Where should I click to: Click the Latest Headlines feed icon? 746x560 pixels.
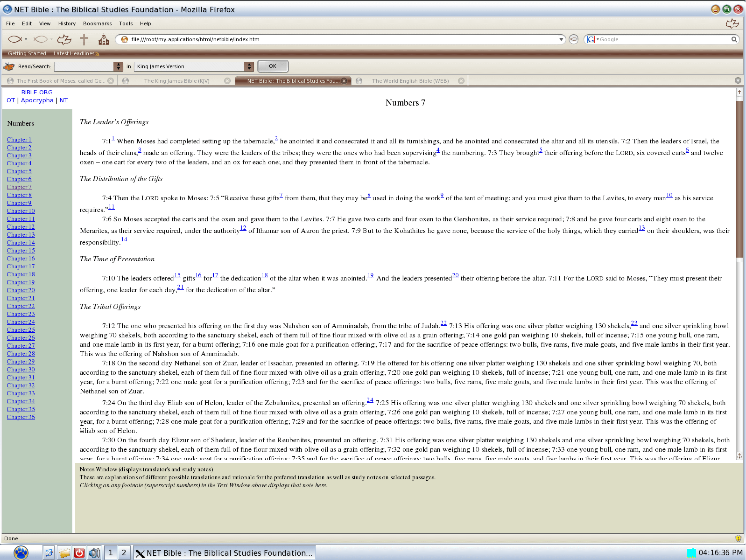pos(97,54)
